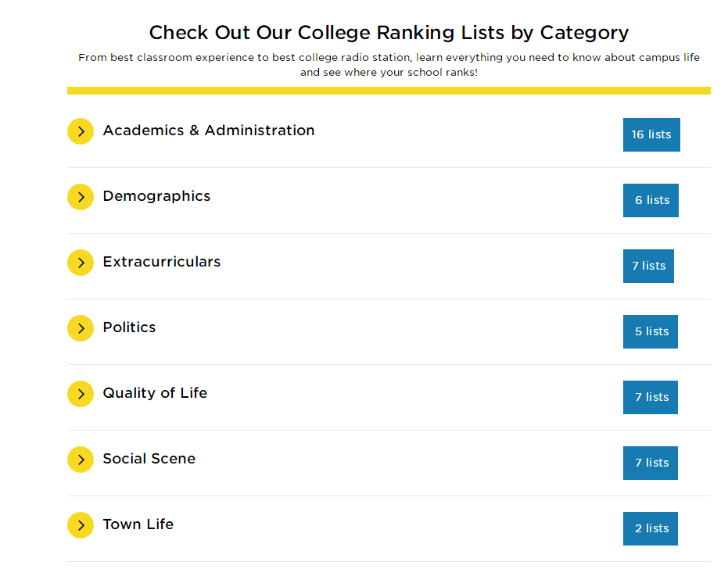Click the 6 lists button for Demographics

651,200
